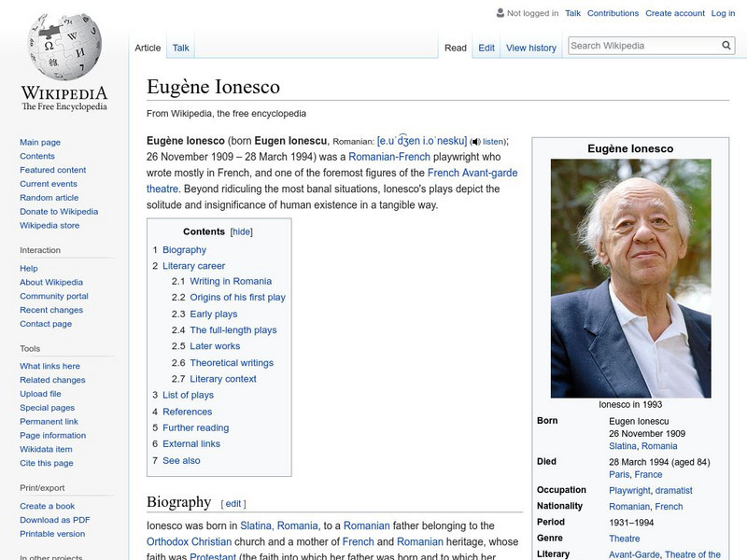The width and height of the screenshot is (747, 560).
Task: Open Special pages
Action: [x=48, y=408]
